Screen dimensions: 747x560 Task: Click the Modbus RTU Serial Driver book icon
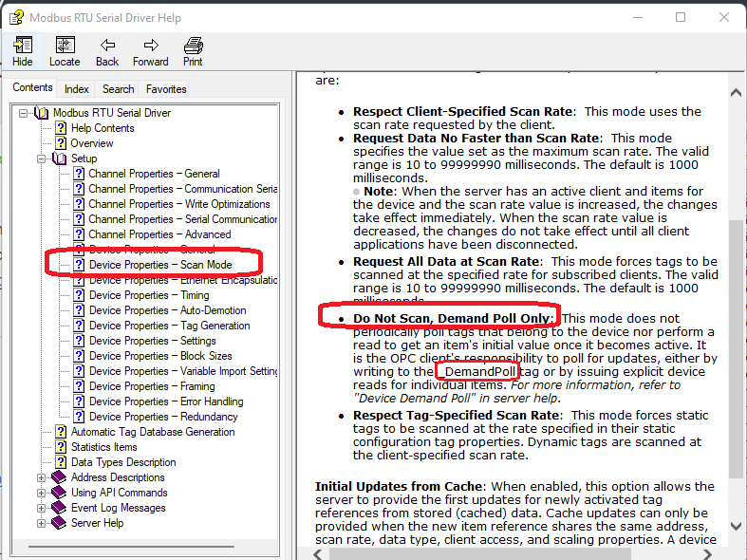[42, 113]
